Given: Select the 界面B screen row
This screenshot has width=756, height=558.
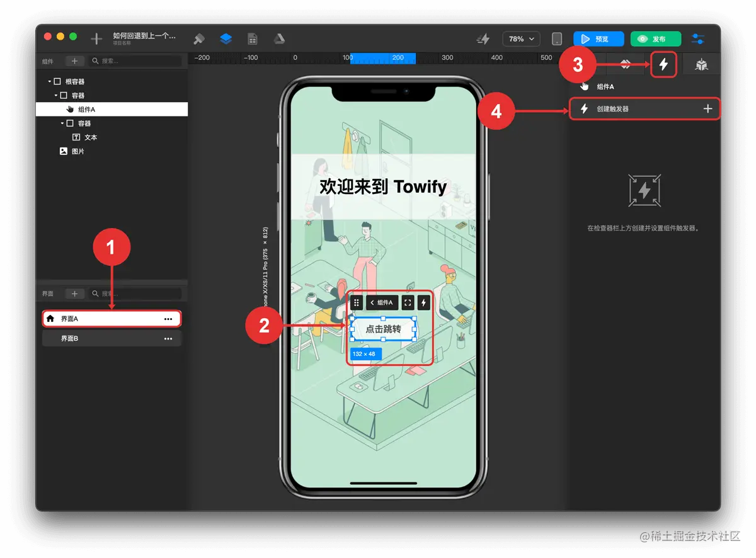Looking at the screenshot, I should coord(112,339).
